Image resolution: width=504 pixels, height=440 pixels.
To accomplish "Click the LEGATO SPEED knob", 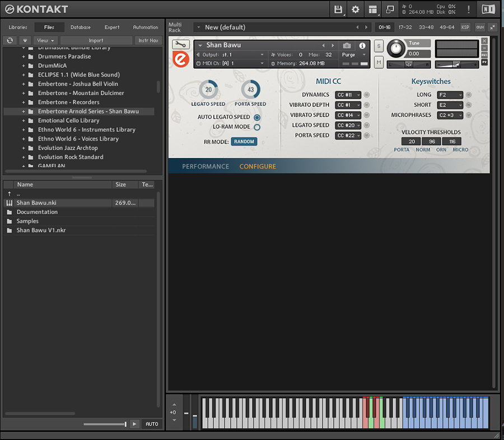I will pos(208,90).
